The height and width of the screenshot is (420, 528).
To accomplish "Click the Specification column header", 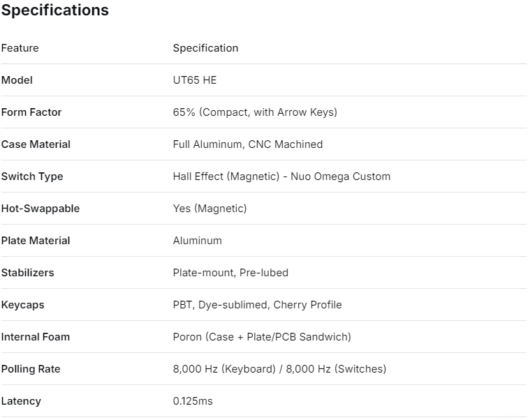I will [205, 48].
